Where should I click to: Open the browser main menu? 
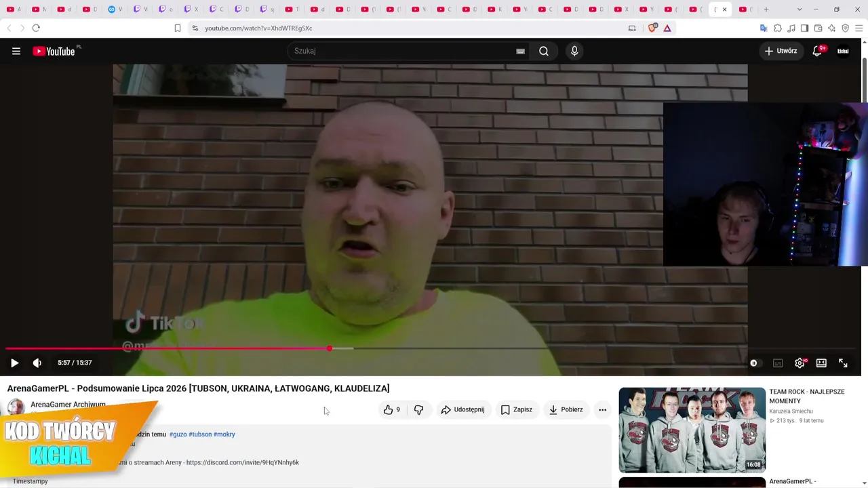(x=859, y=28)
